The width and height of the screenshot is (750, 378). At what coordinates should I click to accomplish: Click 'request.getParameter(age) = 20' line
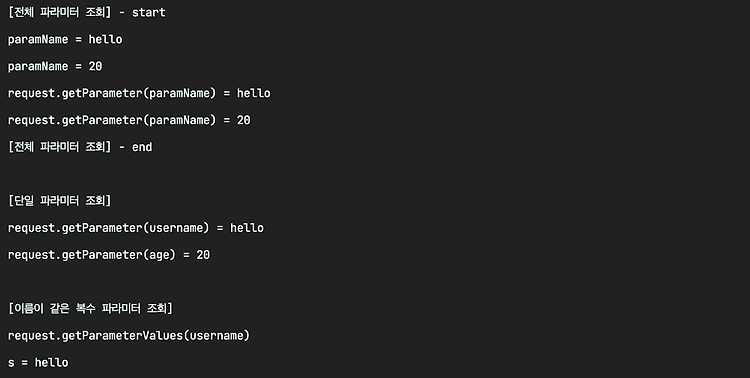click(109, 255)
